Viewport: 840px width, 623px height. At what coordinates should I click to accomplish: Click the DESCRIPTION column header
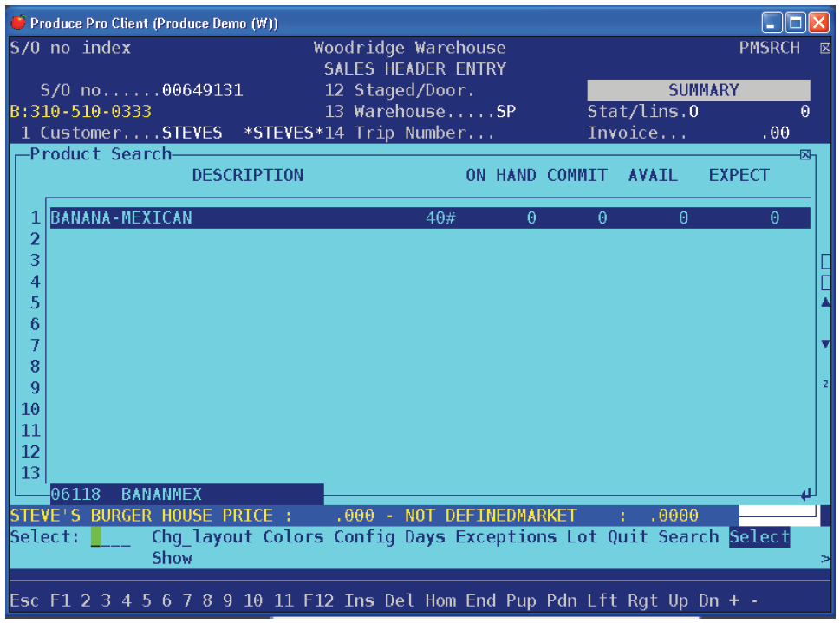(x=248, y=175)
